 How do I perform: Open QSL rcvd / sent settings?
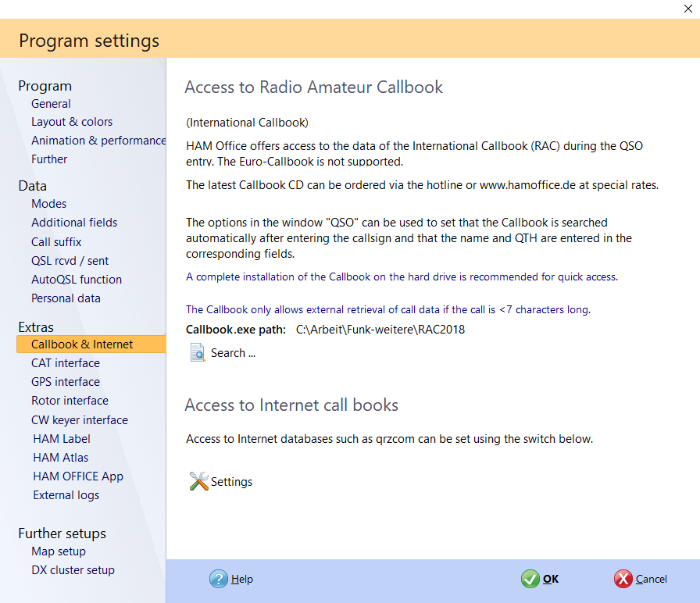[x=70, y=261]
